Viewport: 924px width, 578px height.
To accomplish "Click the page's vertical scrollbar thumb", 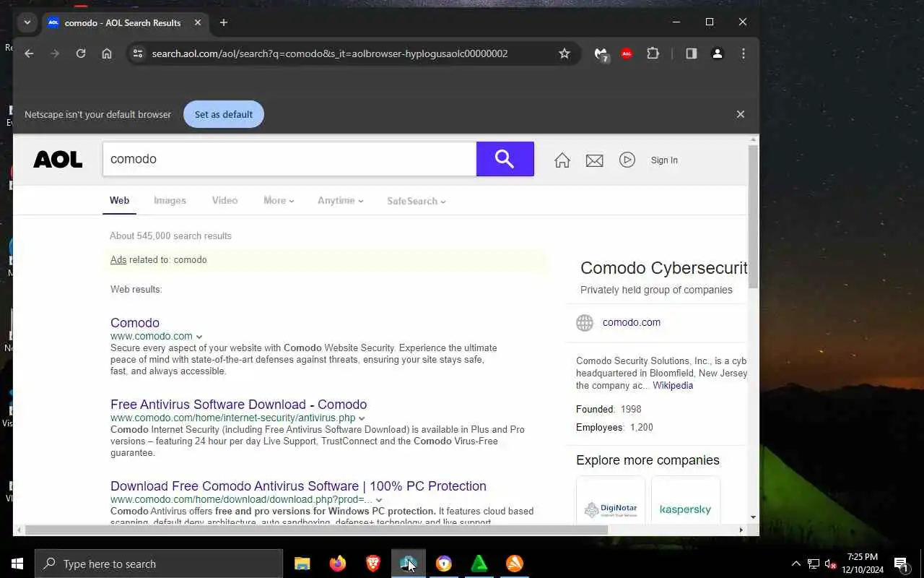I will coord(754,217).
